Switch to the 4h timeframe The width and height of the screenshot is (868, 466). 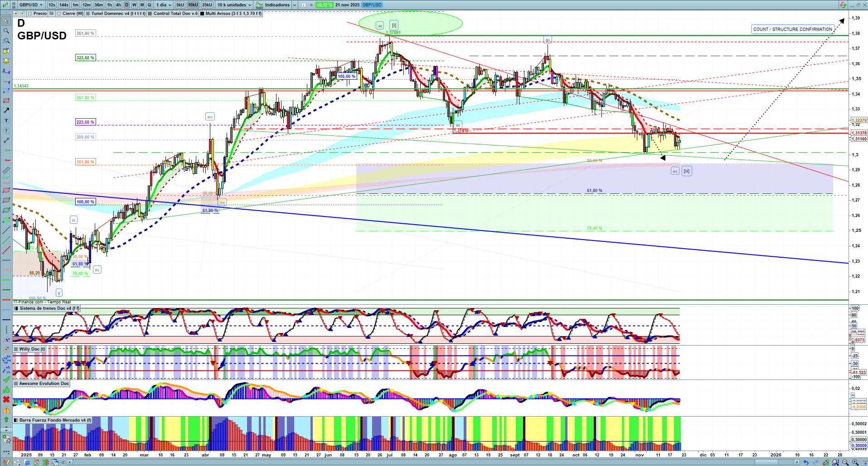(118, 5)
